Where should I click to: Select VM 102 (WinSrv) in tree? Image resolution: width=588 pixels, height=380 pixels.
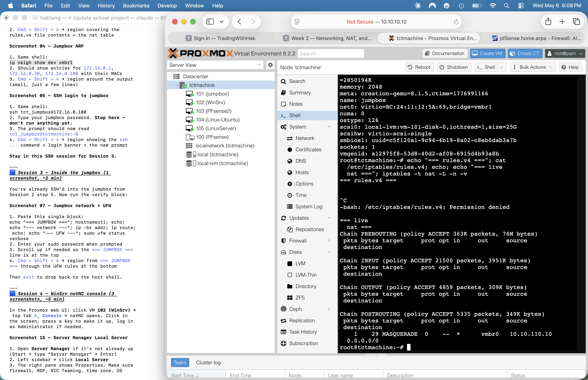coord(210,102)
